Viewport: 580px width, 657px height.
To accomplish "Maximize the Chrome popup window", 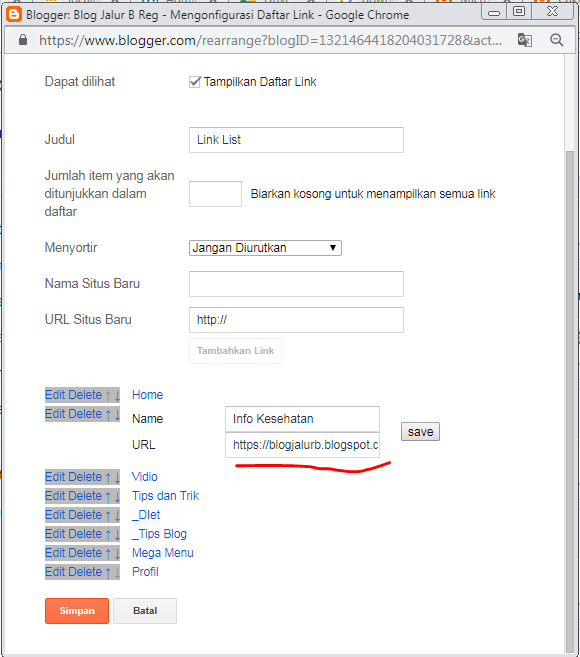I will tap(519, 11).
